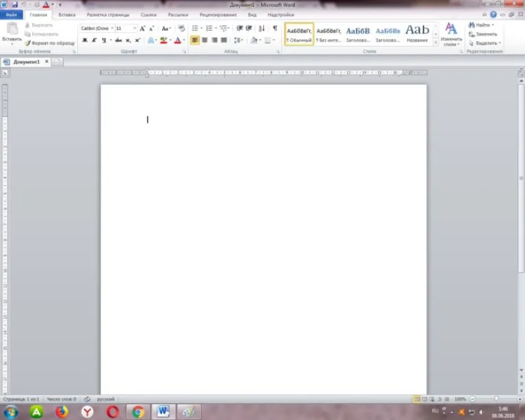Toggle Subscript formatting

128,40
